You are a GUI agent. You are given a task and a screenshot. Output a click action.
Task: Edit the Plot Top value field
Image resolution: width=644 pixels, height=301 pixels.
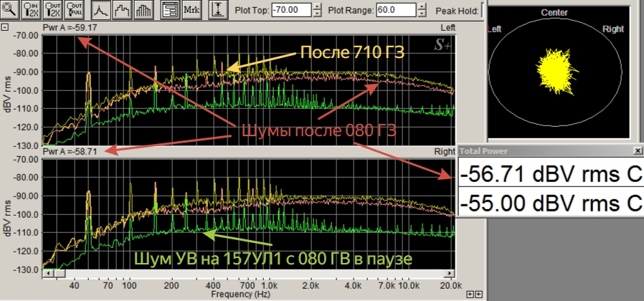point(291,10)
